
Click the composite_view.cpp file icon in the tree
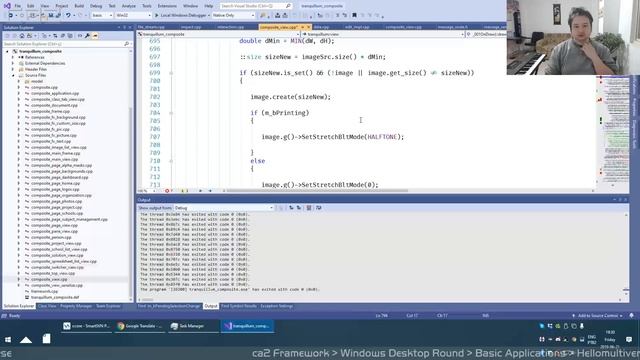tap(27, 280)
